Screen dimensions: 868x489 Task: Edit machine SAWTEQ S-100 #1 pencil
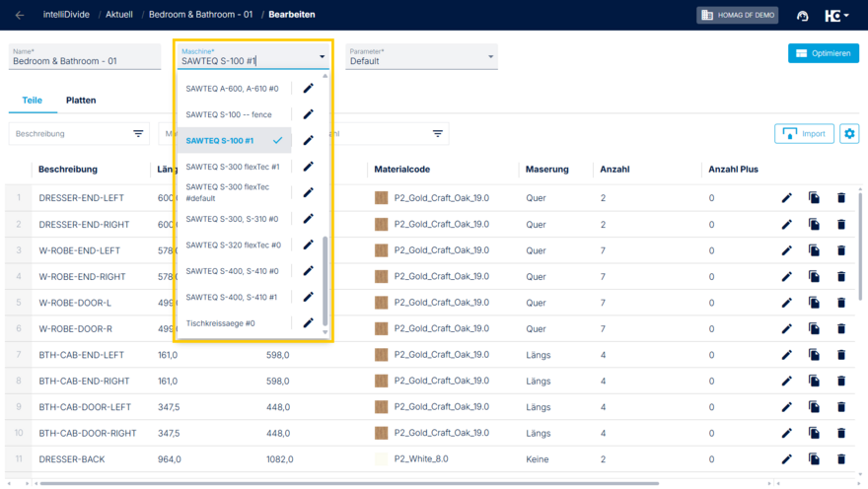[x=309, y=141]
